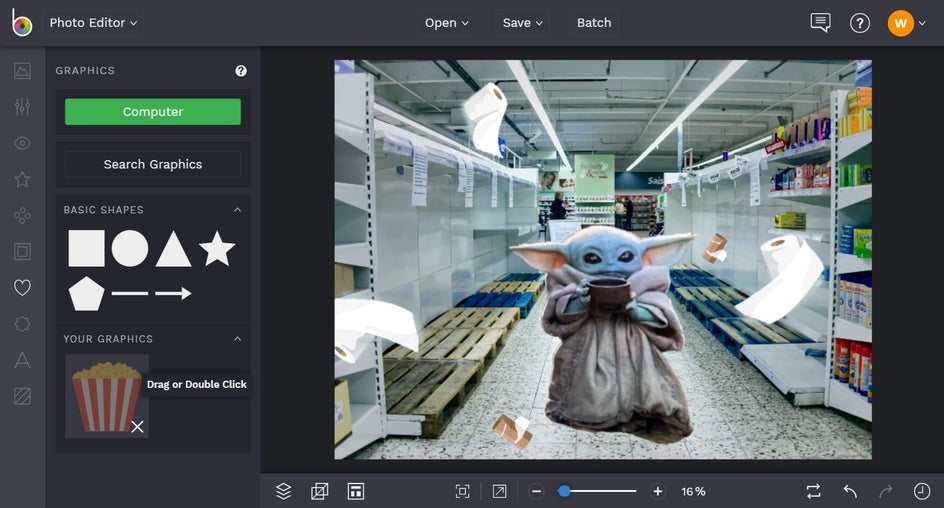Click the compare original swap icon
The height and width of the screenshot is (508, 944).
[x=813, y=492]
